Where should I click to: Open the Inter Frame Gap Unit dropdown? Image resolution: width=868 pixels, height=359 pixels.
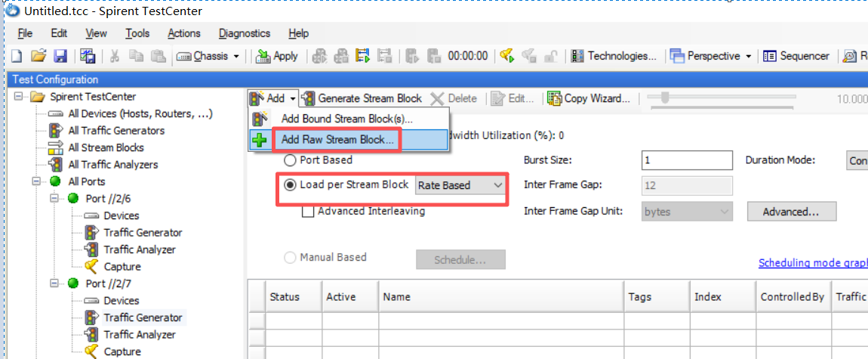pos(687,212)
